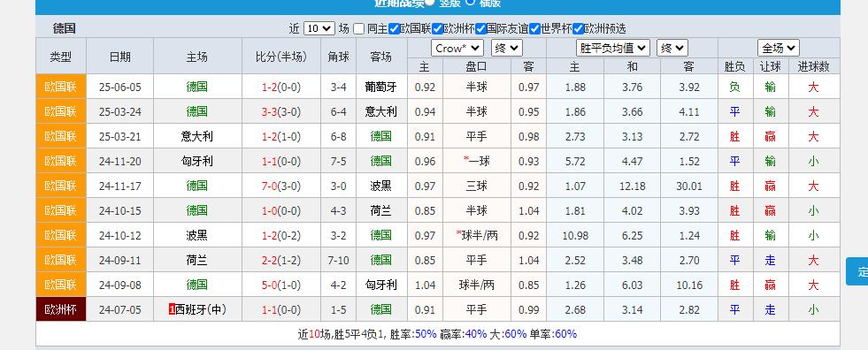Click 德国 home team in 25-06-05 row
This screenshot has height=350, width=868.
[197, 87]
